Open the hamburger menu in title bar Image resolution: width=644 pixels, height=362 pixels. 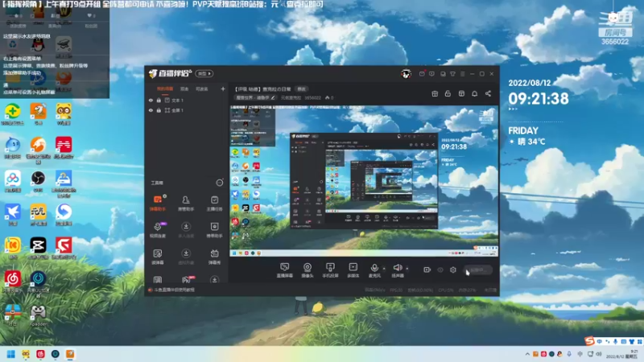coord(462,74)
